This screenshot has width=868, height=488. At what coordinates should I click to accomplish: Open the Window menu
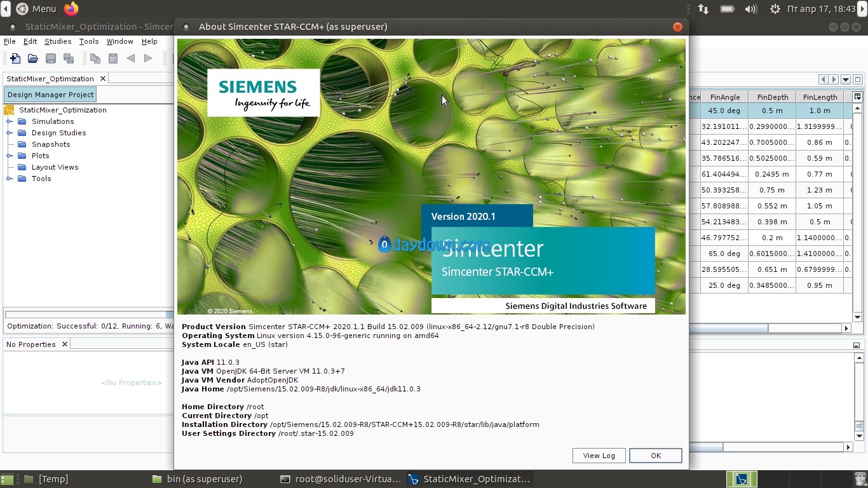(119, 41)
